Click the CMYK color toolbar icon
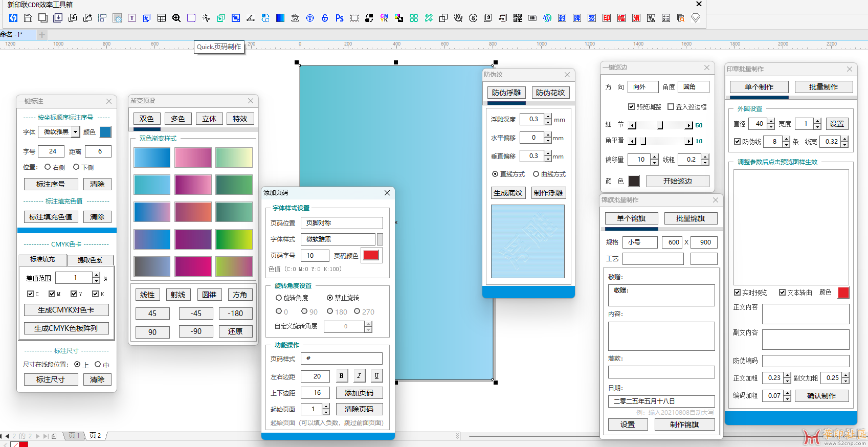Viewport: 868px width, 447px height. click(384, 18)
